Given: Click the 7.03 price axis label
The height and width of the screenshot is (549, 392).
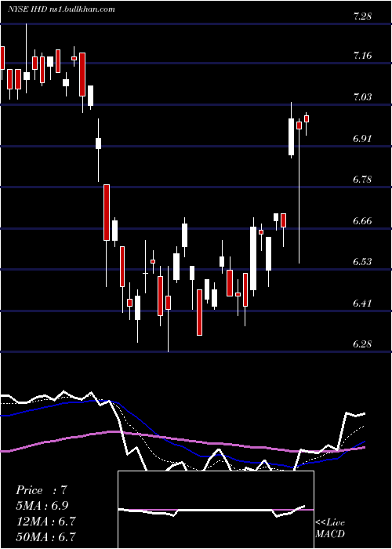Looking at the screenshot, I should [x=362, y=96].
